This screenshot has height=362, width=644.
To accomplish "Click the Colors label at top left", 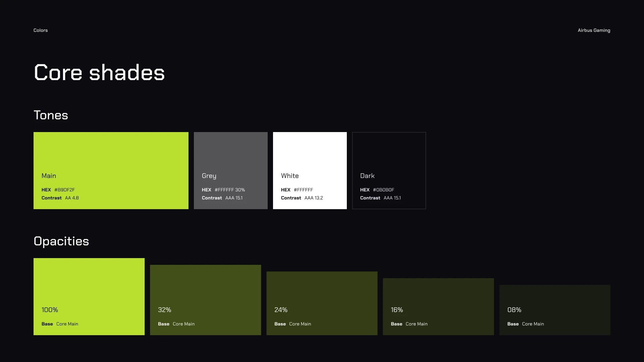I will [41, 30].
